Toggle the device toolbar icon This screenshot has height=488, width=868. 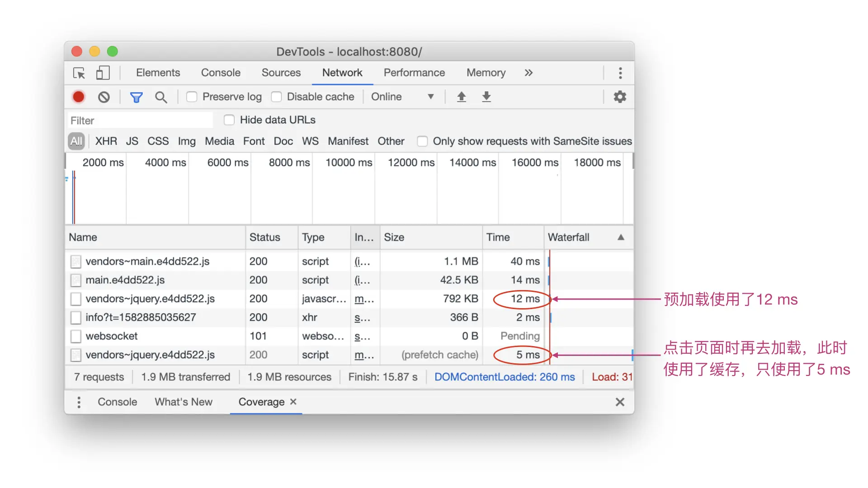click(103, 73)
